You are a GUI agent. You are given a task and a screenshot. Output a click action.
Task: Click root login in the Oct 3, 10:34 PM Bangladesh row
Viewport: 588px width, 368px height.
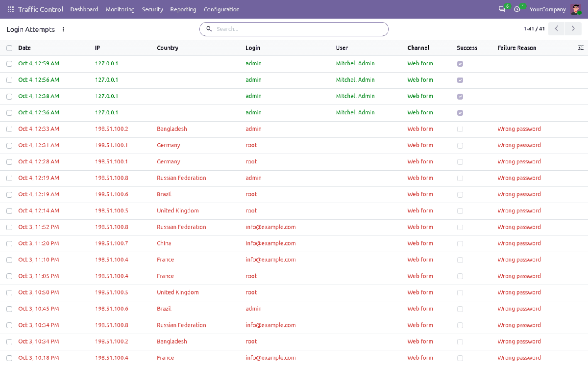[251, 342]
